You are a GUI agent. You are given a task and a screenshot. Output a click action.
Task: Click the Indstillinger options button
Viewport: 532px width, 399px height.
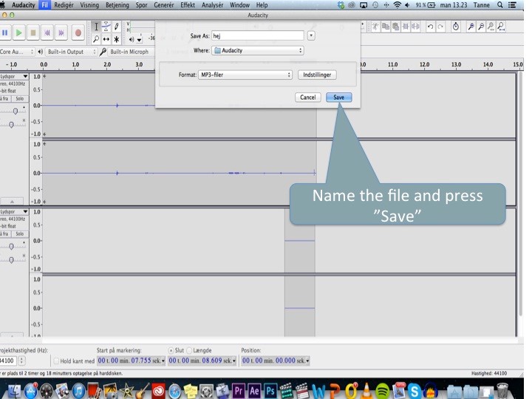click(317, 75)
